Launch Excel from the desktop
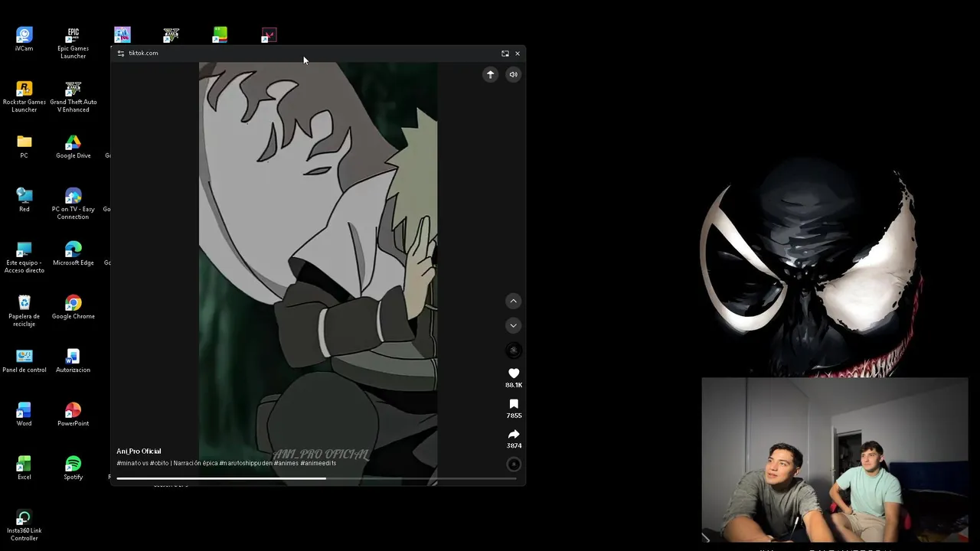 click(24, 468)
